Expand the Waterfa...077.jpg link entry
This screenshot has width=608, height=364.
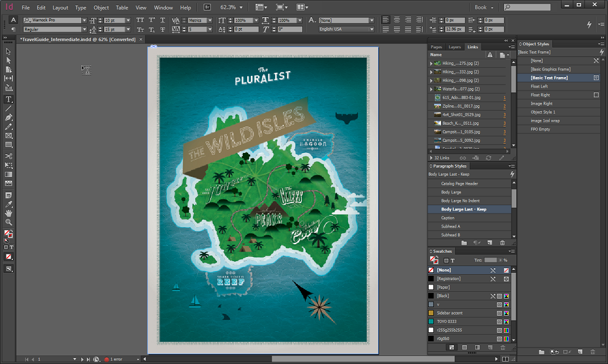tap(432, 88)
